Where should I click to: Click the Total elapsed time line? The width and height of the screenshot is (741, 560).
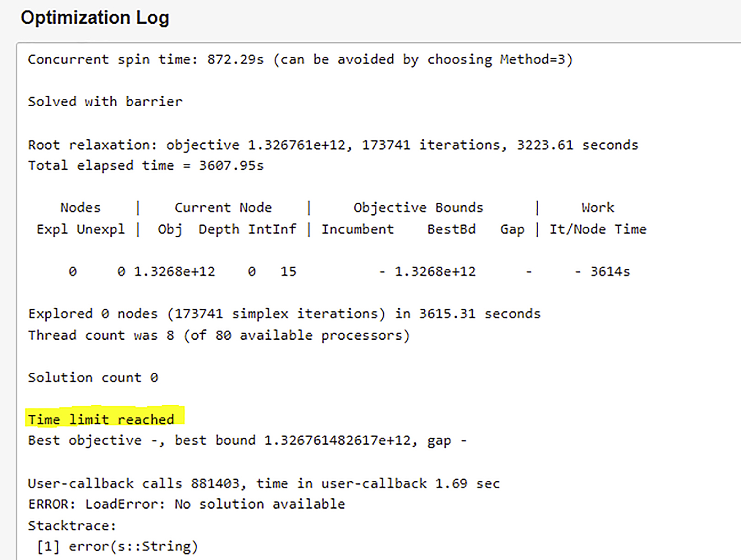146,165
